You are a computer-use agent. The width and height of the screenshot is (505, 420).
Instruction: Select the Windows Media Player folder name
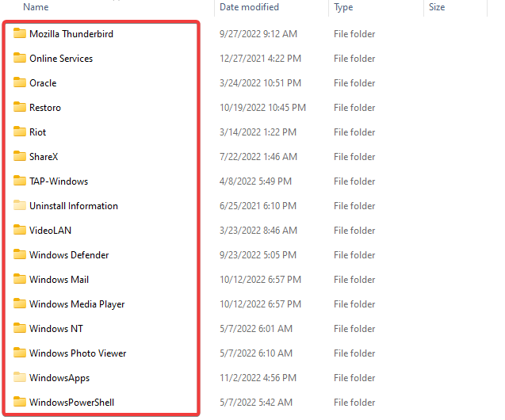coord(77,304)
